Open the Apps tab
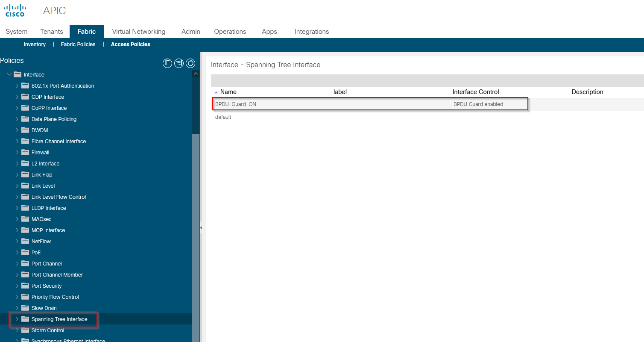Viewport: 644px width, 342px height. click(x=269, y=32)
